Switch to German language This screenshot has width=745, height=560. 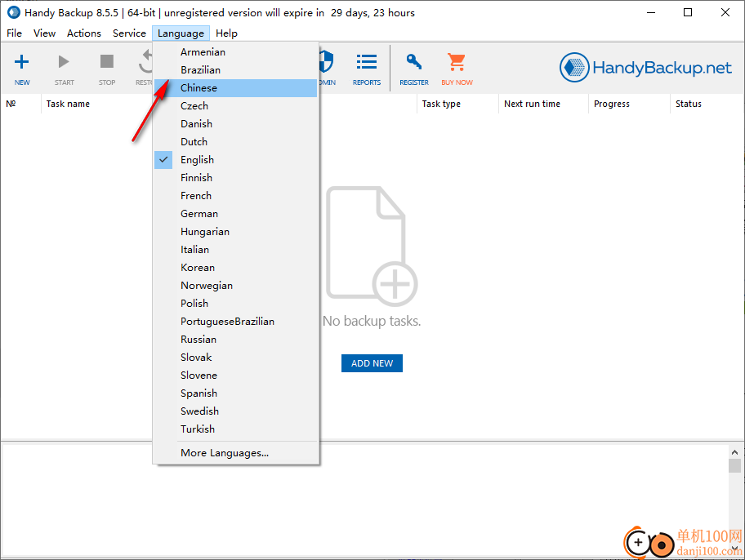(x=235, y=214)
